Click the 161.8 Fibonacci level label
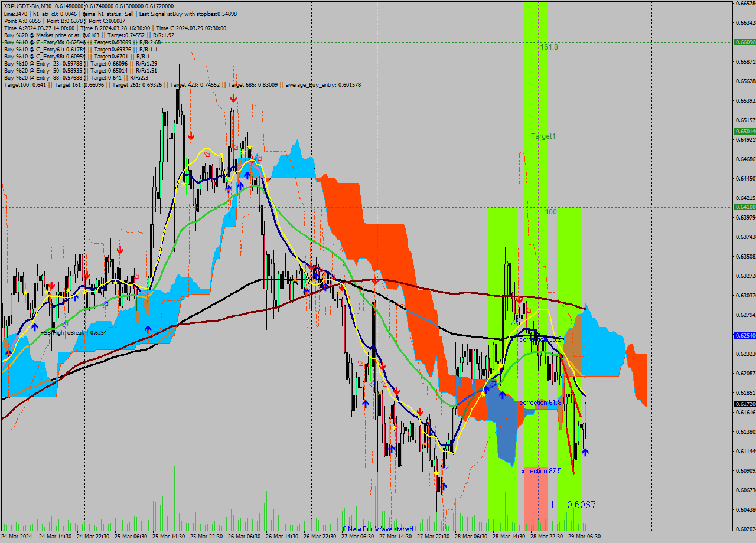The width and height of the screenshot is (756, 543). [x=549, y=47]
